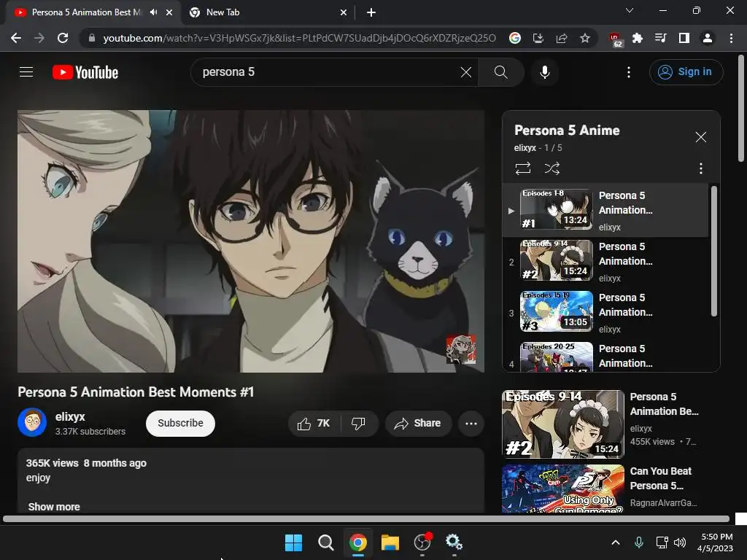Viewport: 747px width, 560px height.
Task: Go back in browser history
Action: coord(16,38)
